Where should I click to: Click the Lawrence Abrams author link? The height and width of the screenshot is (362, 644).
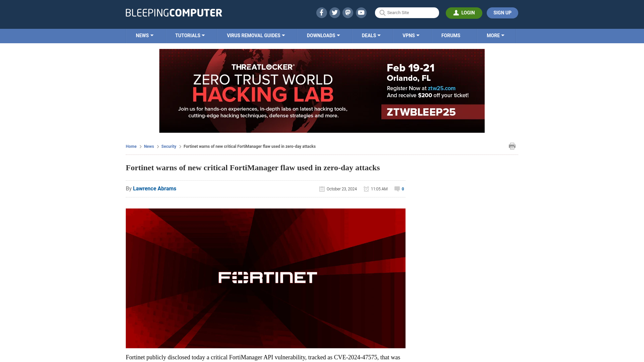[154, 188]
